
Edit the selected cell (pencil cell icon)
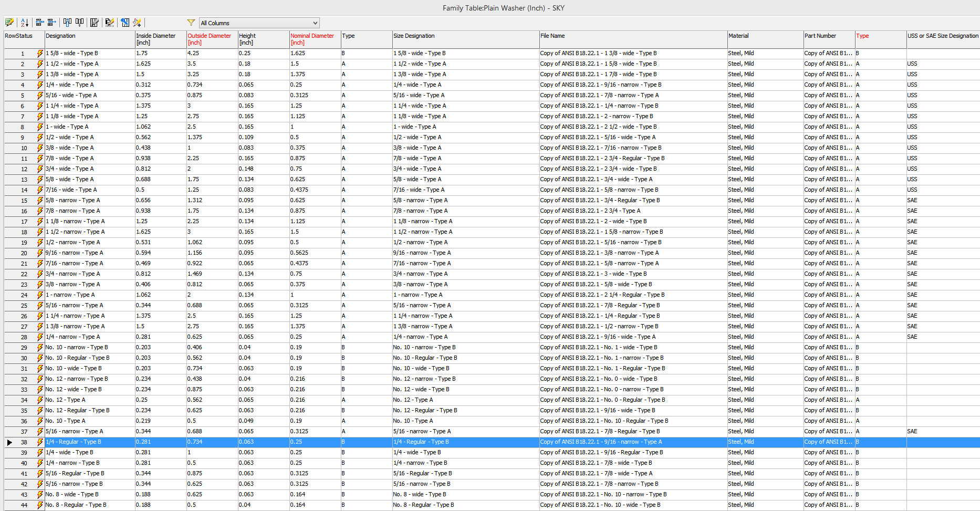tap(109, 22)
